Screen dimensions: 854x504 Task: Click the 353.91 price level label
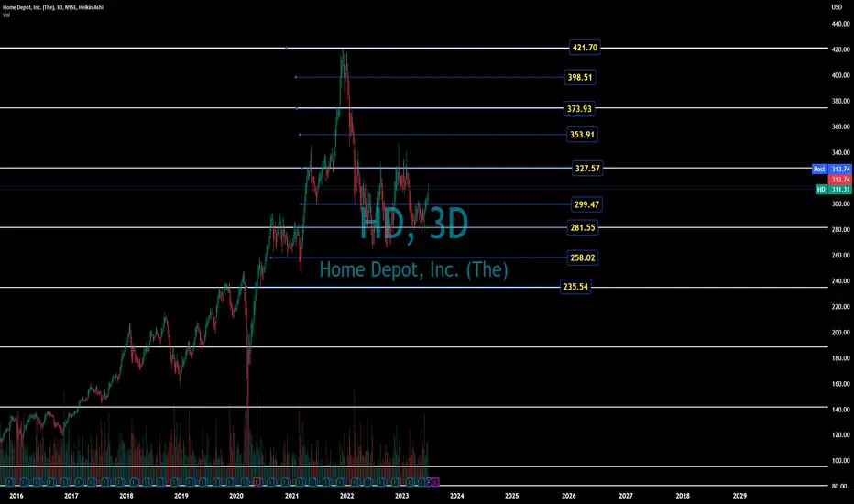[582, 135]
